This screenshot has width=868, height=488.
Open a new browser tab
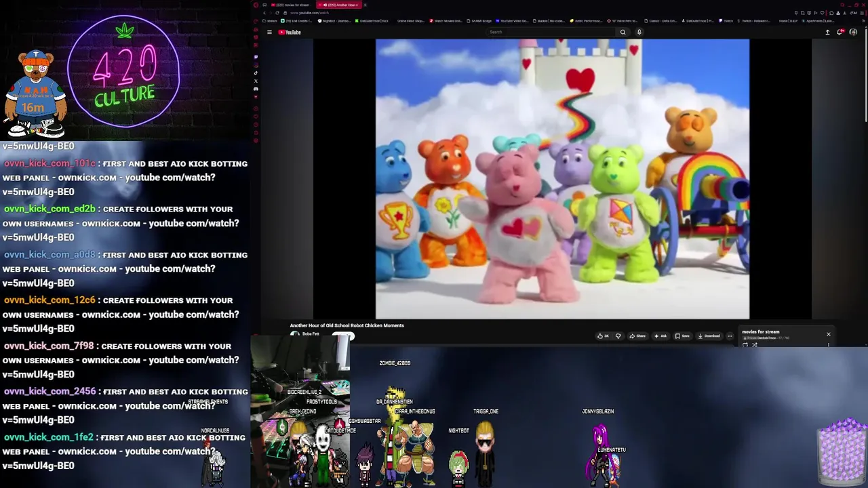click(365, 5)
